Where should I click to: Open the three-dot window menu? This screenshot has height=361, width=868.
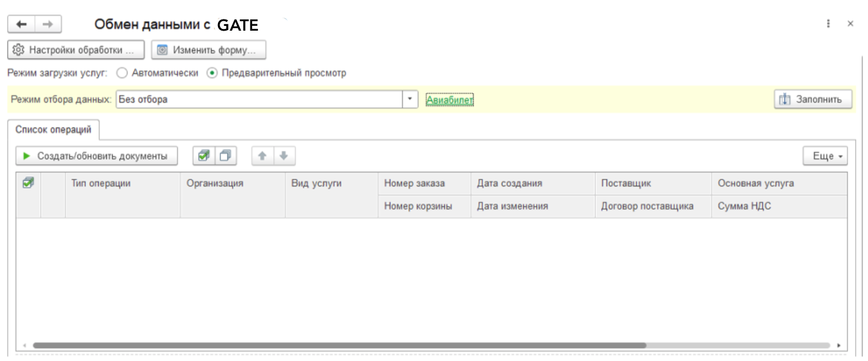click(828, 24)
